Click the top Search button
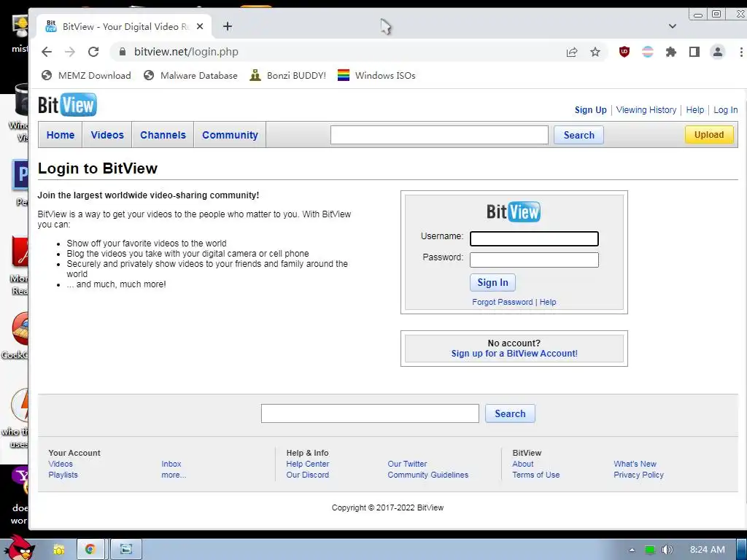The width and height of the screenshot is (747, 560). [x=578, y=135]
